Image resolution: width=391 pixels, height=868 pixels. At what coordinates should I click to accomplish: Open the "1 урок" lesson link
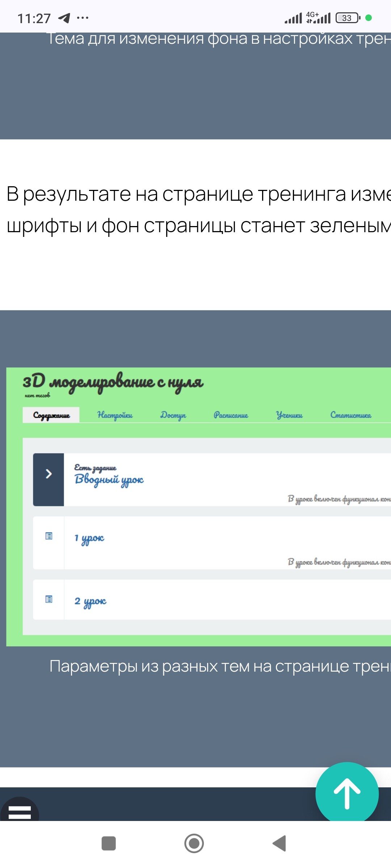point(89,539)
